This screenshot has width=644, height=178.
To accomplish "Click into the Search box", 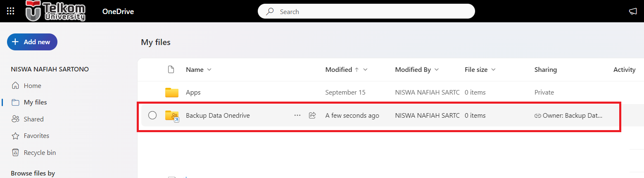I will (366, 12).
